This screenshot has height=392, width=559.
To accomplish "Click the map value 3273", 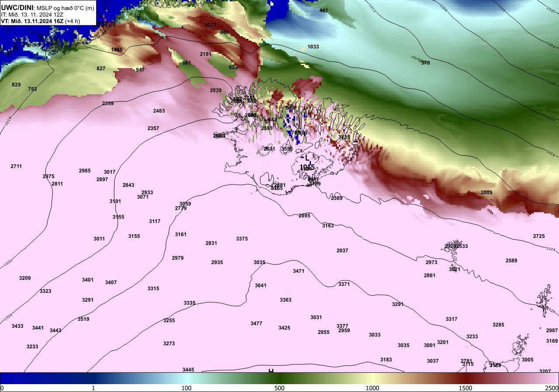I will pyautogui.click(x=169, y=344).
